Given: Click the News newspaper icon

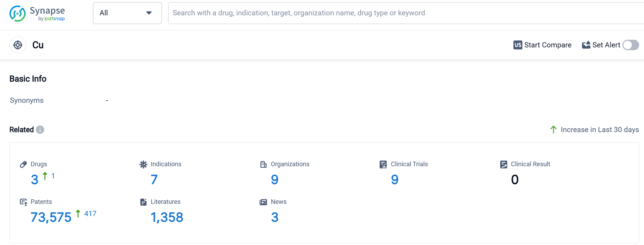Looking at the screenshot, I should pos(264,202).
